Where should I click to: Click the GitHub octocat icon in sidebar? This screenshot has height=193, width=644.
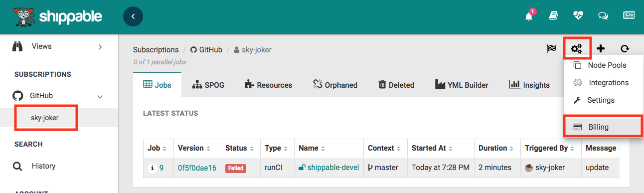18,96
